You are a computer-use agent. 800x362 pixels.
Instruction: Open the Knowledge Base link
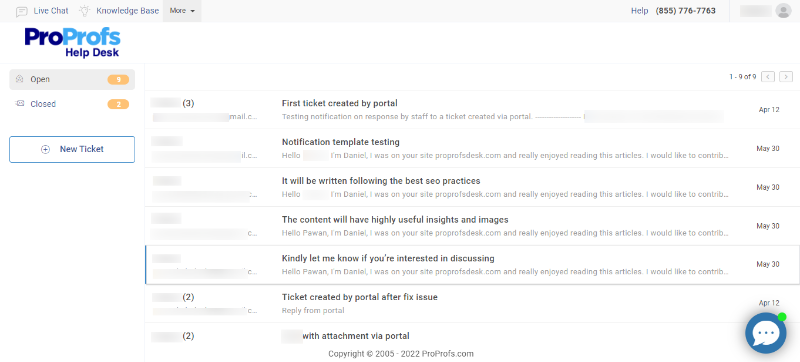(x=128, y=11)
